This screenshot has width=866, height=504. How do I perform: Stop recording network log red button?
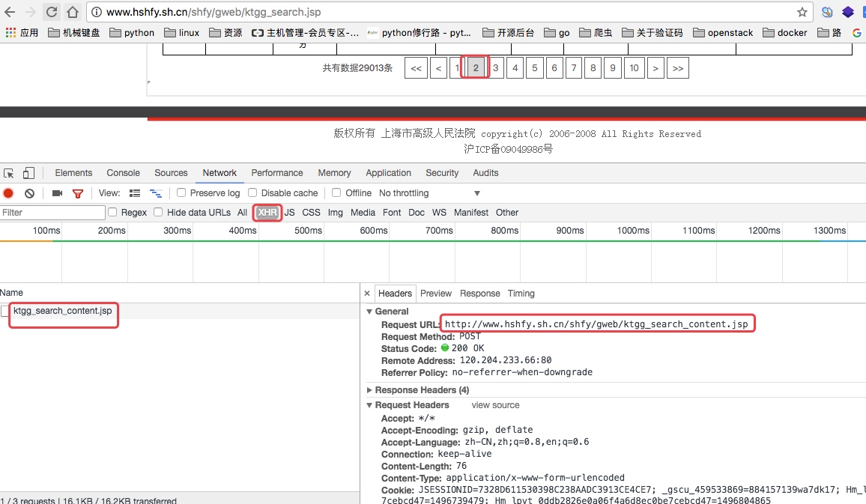(8, 193)
